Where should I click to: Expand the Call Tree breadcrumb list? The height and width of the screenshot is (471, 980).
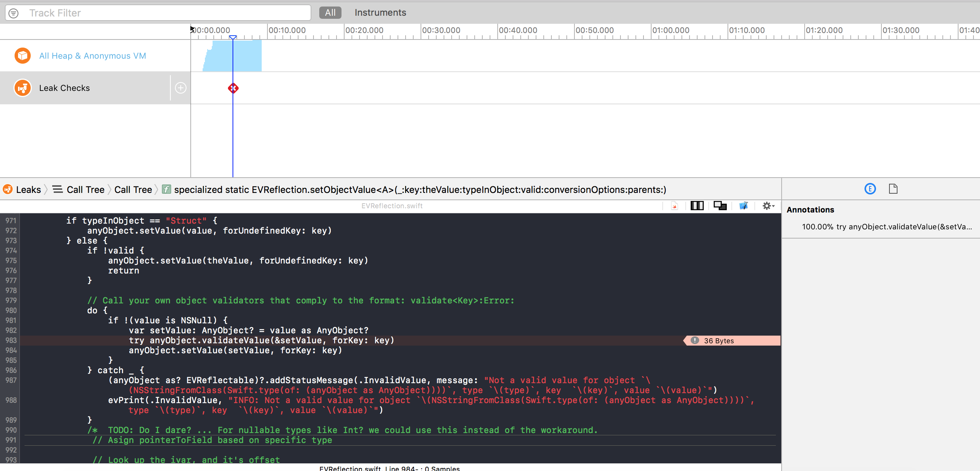[x=57, y=189]
